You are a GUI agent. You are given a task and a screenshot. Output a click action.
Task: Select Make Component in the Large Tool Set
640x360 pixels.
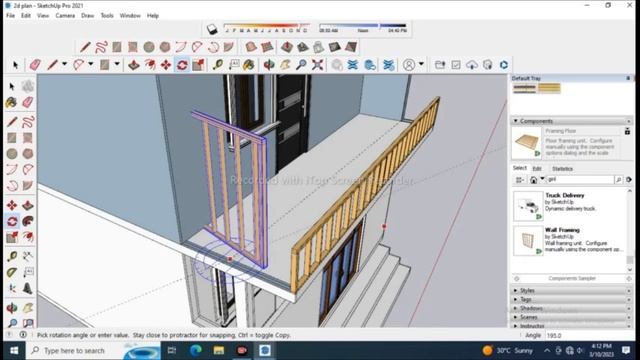28,86
